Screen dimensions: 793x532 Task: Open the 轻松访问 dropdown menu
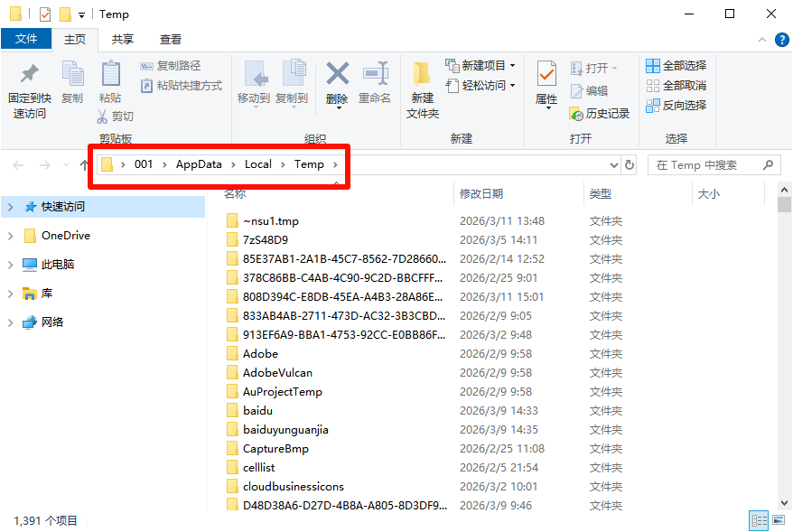pyautogui.click(x=480, y=85)
